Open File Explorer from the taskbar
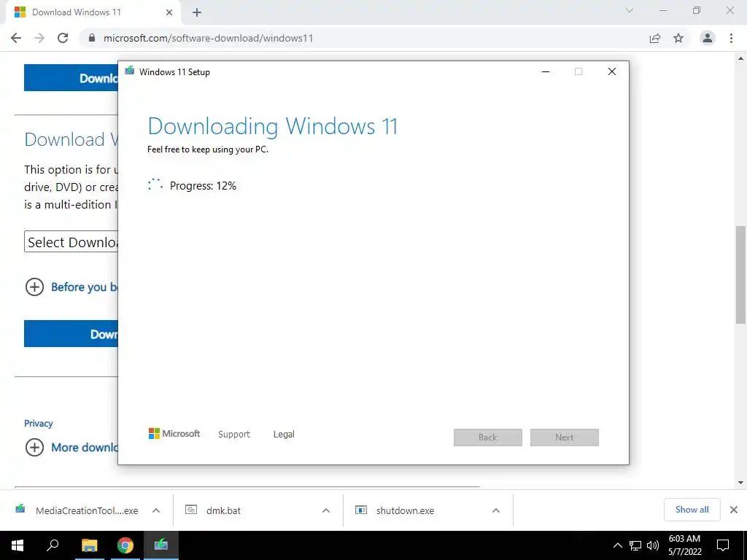The height and width of the screenshot is (560, 747). pyautogui.click(x=89, y=545)
